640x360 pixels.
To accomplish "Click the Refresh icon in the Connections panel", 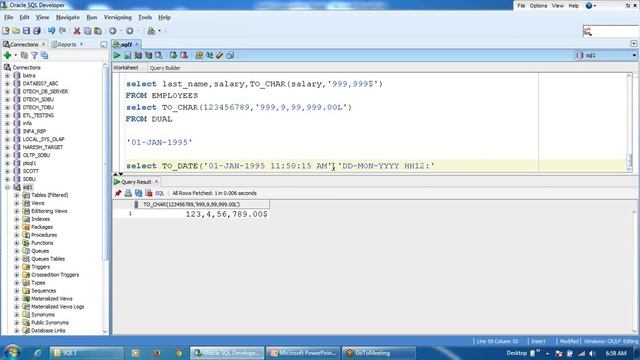I will click(24, 55).
